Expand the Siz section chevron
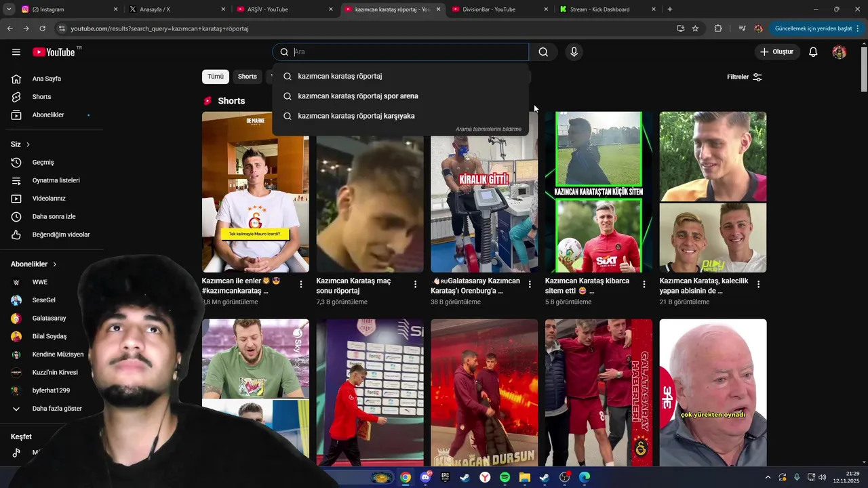The height and width of the screenshot is (488, 868). tap(28, 144)
